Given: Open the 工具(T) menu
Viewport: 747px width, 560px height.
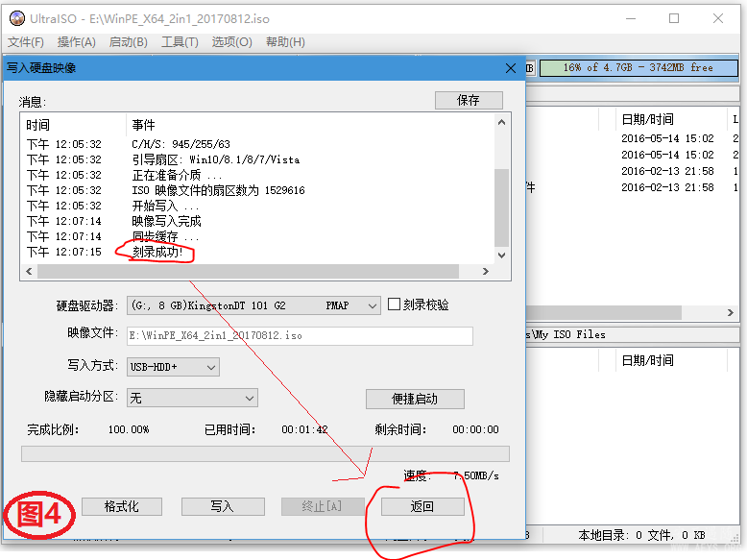Looking at the screenshot, I should [180, 42].
